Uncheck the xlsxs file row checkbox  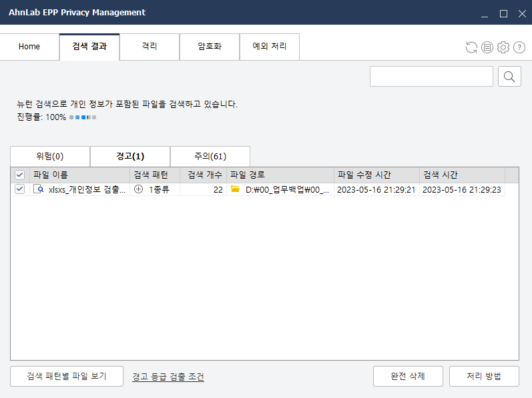[x=20, y=189]
